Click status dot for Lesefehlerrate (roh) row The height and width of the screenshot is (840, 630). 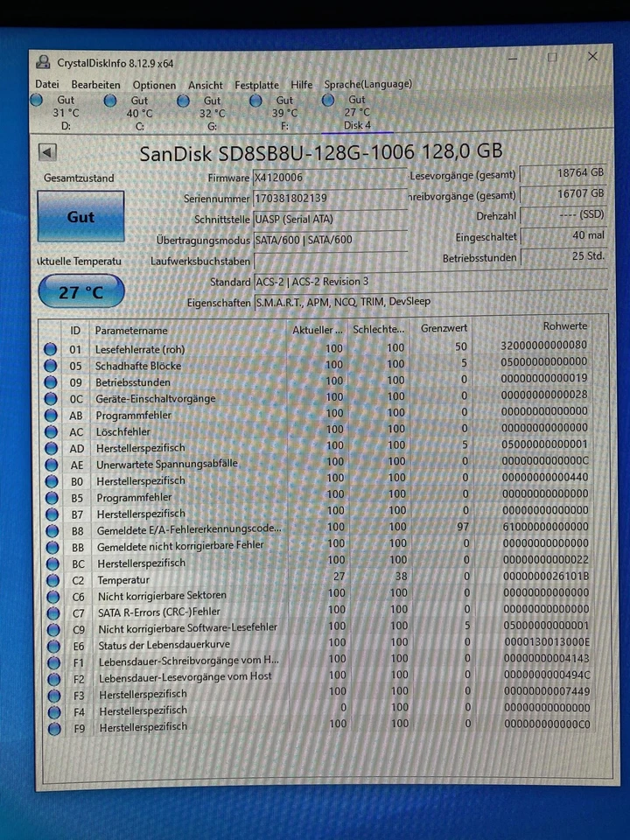click(x=51, y=349)
